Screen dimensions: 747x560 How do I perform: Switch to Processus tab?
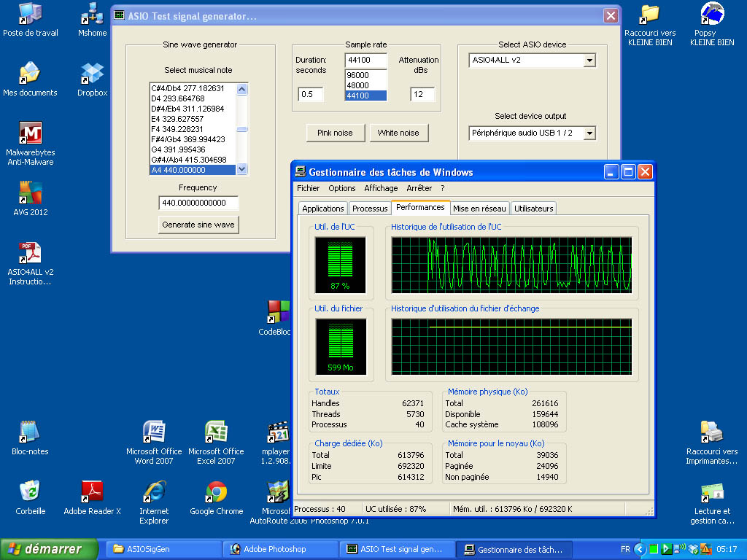pos(370,209)
